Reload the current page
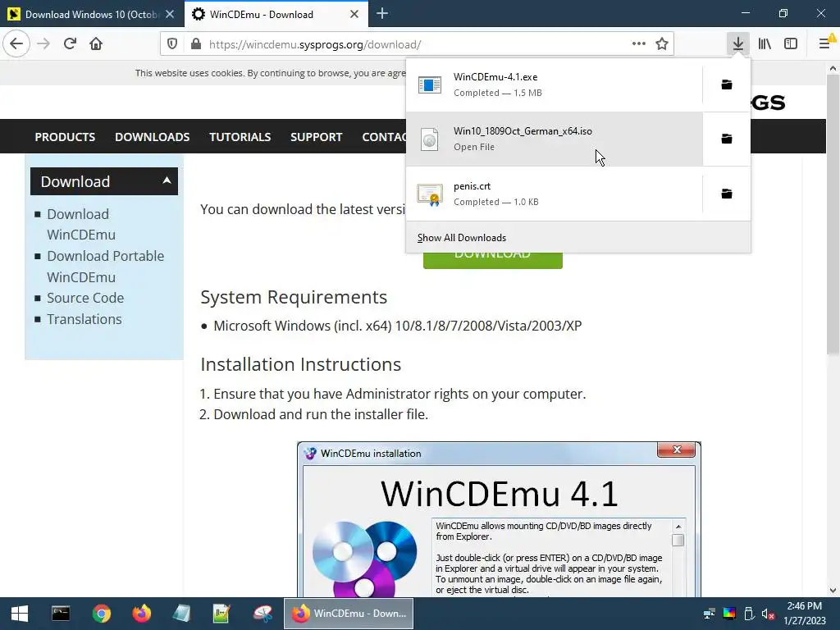The image size is (840, 630). click(70, 43)
